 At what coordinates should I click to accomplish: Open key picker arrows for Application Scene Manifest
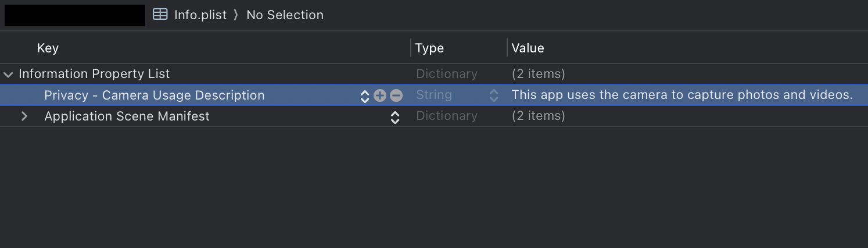(x=395, y=117)
